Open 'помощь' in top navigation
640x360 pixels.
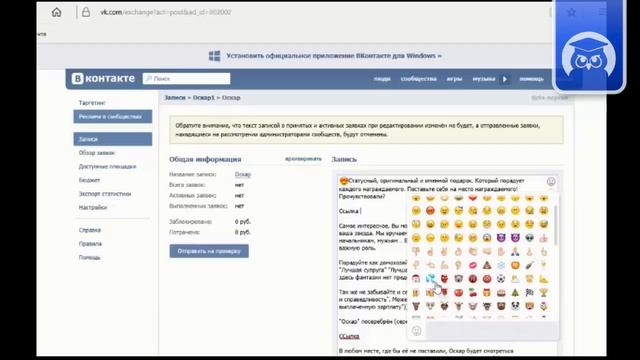point(531,79)
